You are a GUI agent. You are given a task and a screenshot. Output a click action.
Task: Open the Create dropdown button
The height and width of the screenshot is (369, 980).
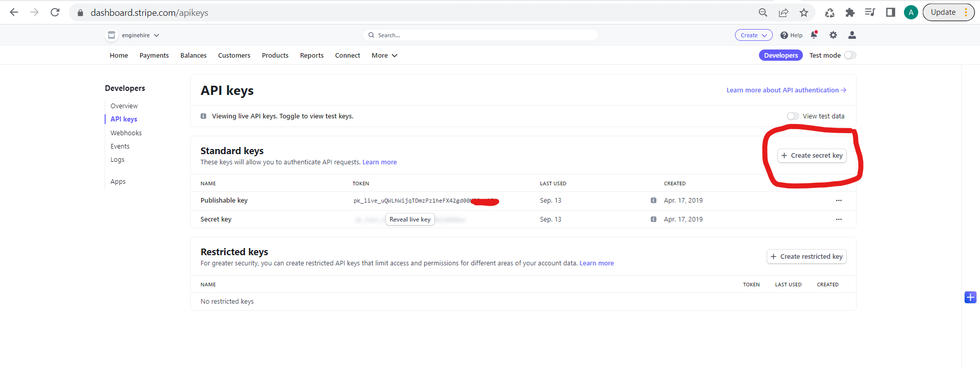tap(753, 35)
